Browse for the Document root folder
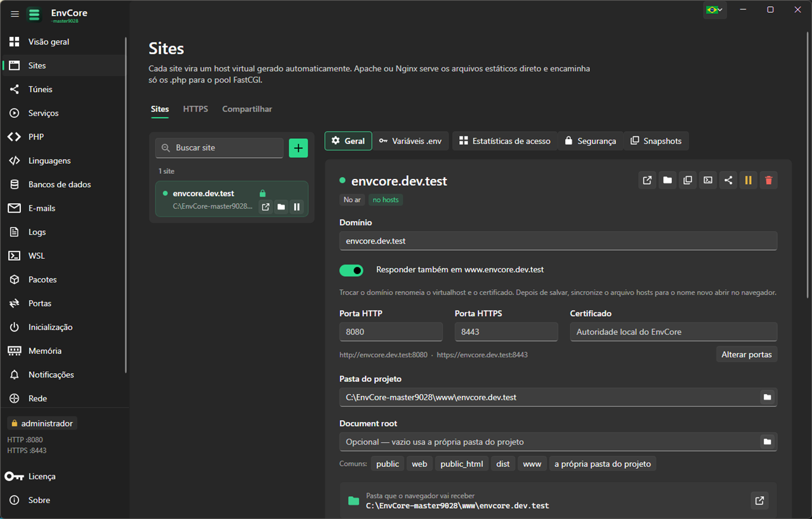812x519 pixels. (768, 442)
